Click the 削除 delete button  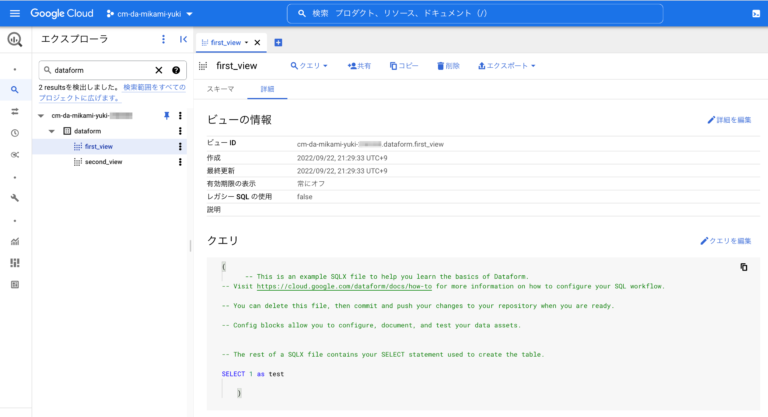pos(448,66)
